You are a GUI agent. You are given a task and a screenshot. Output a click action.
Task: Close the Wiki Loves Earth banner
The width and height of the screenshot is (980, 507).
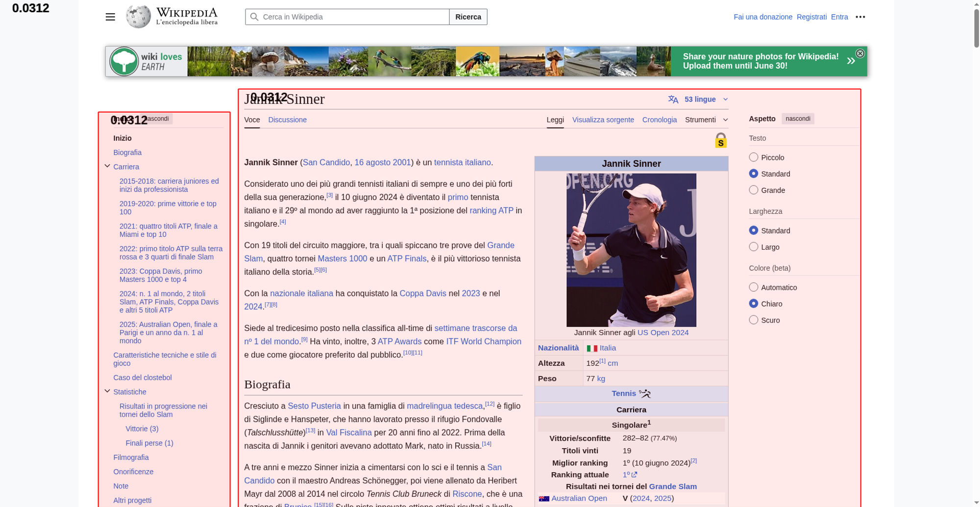[x=860, y=53]
